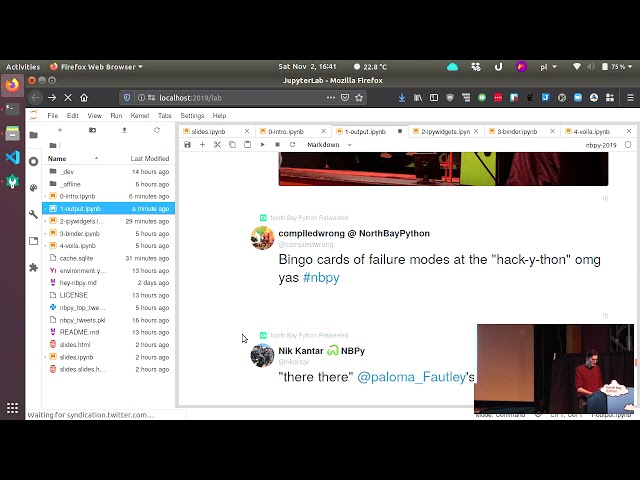Click Nik Kantar profile avatar
The image size is (640, 480).
pyautogui.click(x=262, y=356)
